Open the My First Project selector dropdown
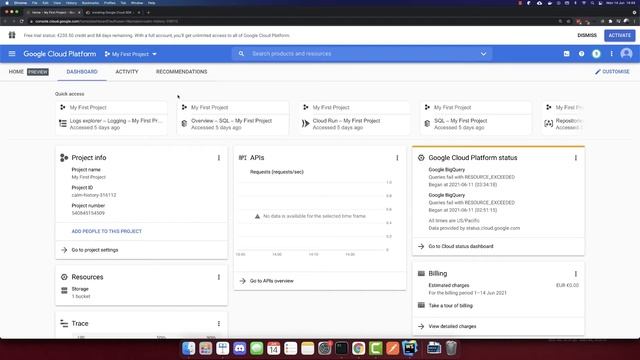The height and width of the screenshot is (360, 640). tap(131, 54)
